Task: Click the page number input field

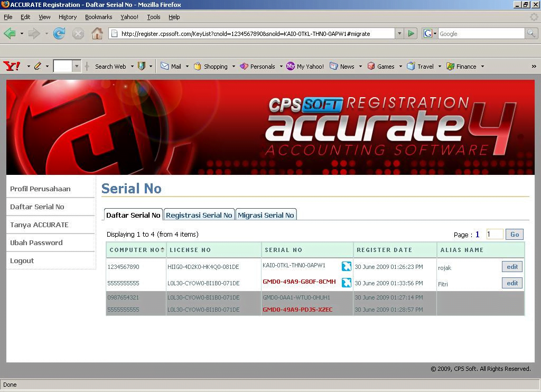Action: (x=495, y=235)
